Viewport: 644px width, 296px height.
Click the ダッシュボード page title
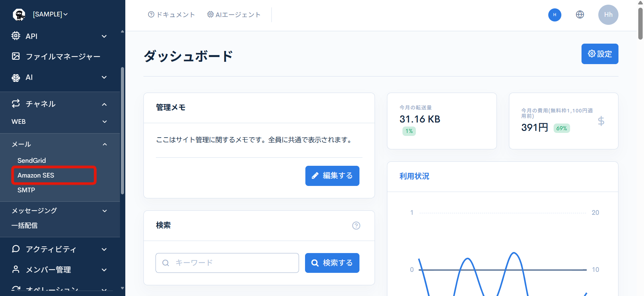click(x=188, y=56)
